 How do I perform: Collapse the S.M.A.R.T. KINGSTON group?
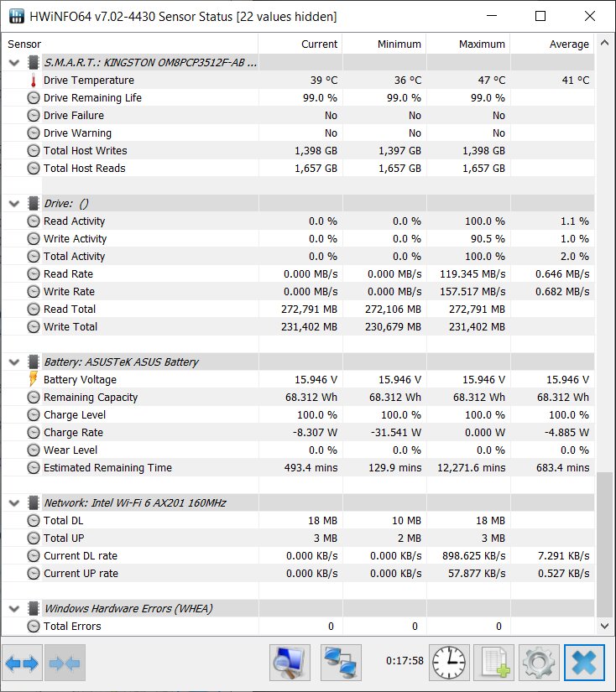click(x=14, y=63)
